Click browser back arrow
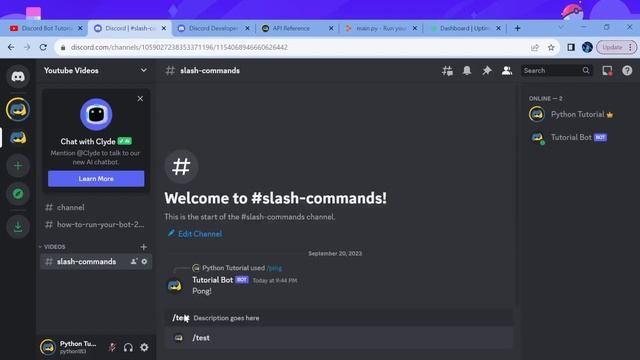640x360 pixels. point(11,47)
